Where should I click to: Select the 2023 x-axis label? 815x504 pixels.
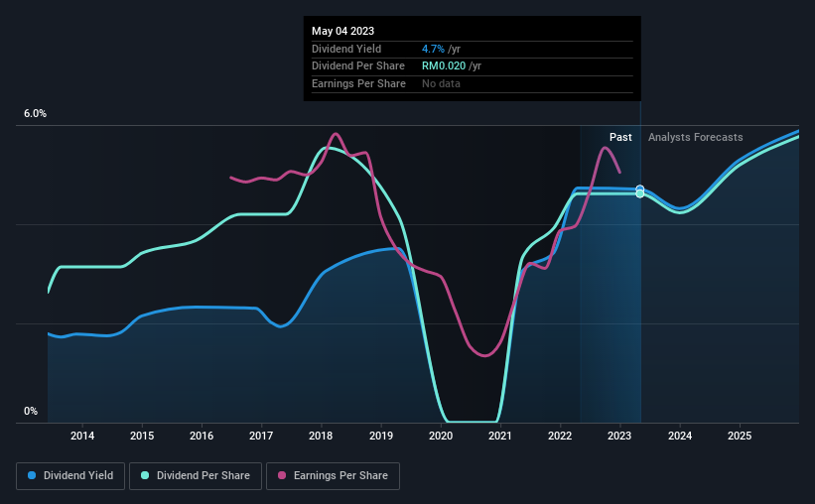coord(619,436)
